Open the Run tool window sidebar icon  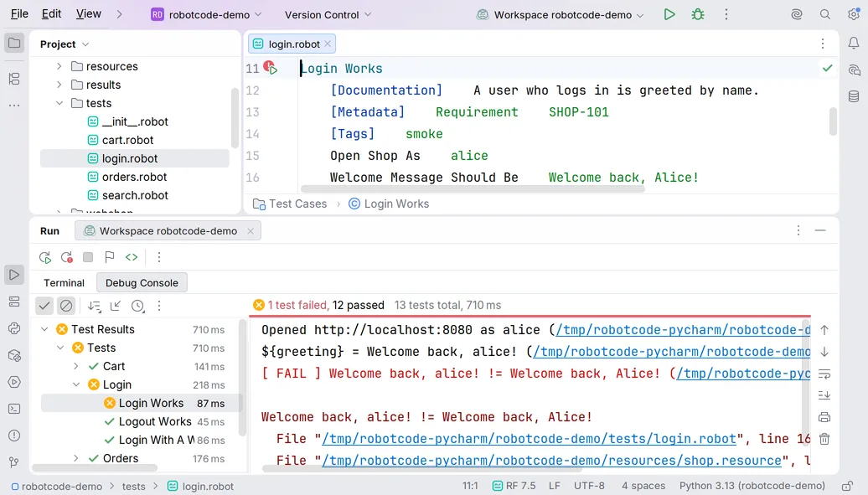(x=14, y=275)
